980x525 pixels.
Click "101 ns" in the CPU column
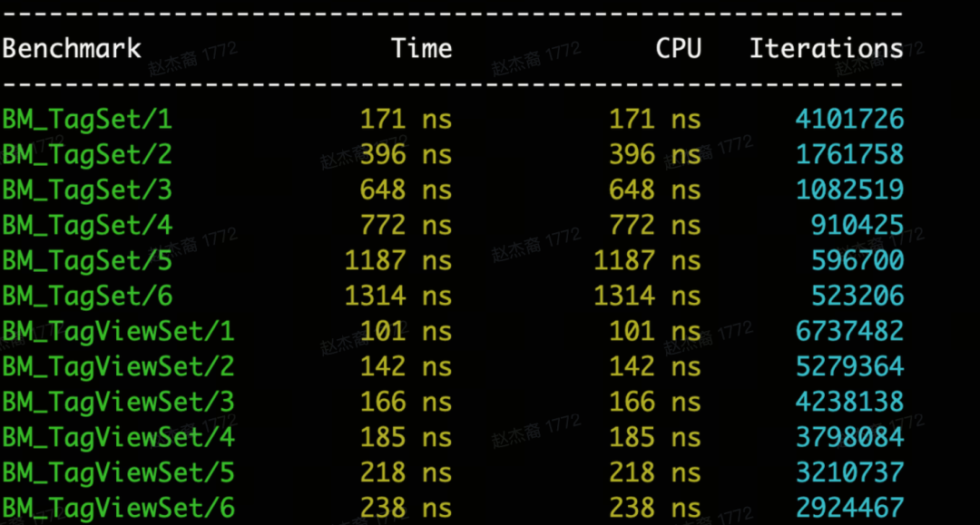click(655, 331)
